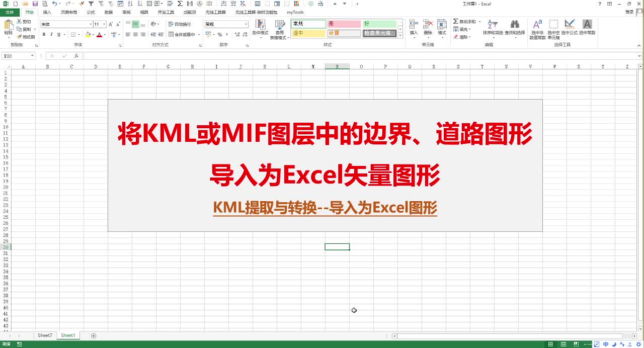The width and height of the screenshot is (644, 348).
Task: Add a new sheet with the plus button
Action: 94,335
